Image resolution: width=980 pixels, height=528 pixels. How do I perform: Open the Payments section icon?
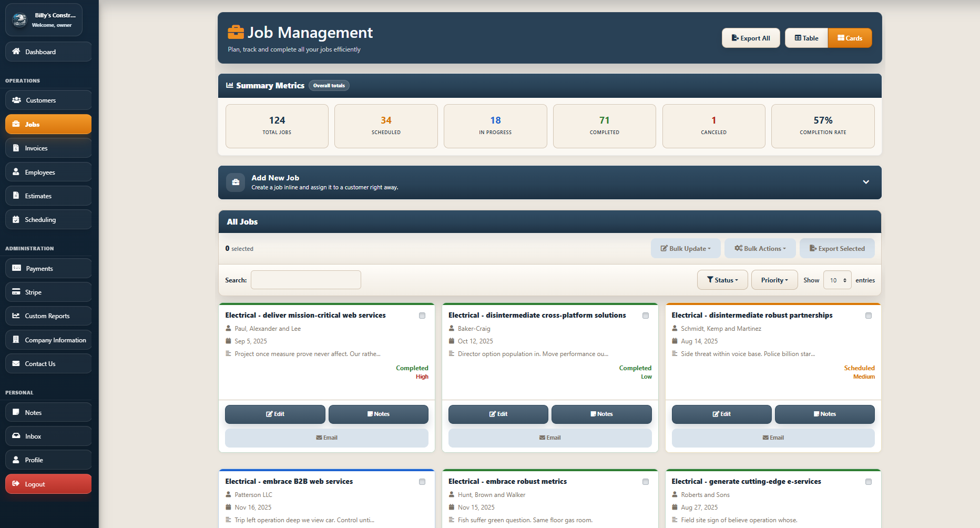click(16, 268)
